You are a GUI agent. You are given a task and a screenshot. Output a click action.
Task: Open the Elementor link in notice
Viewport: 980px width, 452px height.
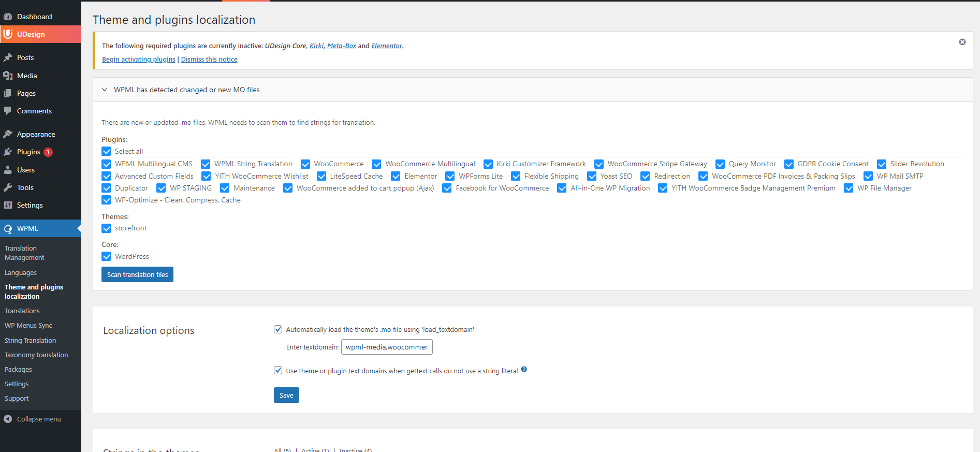tap(387, 46)
